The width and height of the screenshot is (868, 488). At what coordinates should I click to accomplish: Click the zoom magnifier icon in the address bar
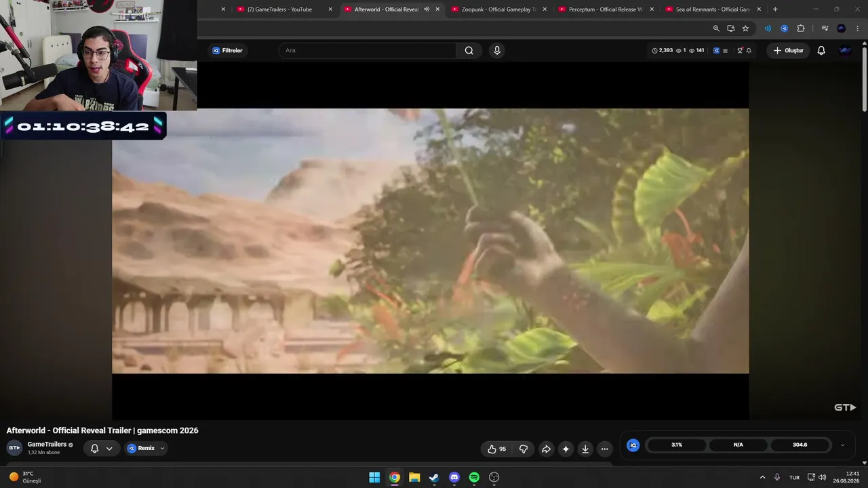pos(716,28)
